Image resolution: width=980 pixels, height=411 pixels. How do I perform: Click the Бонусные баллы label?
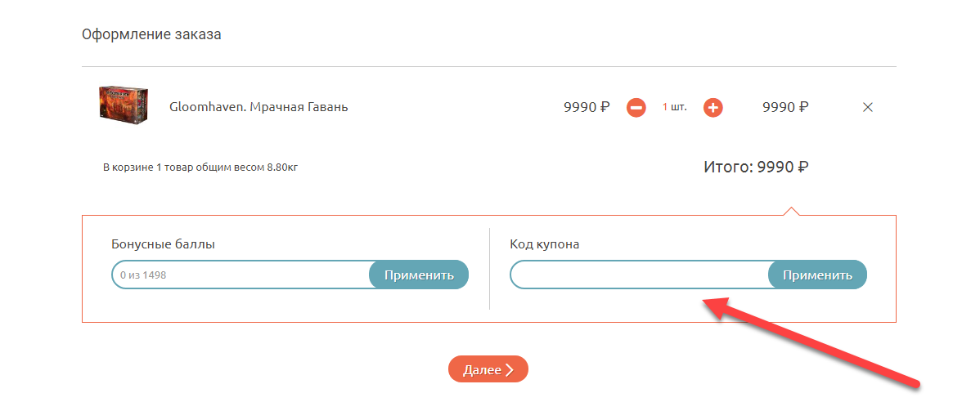coord(164,244)
